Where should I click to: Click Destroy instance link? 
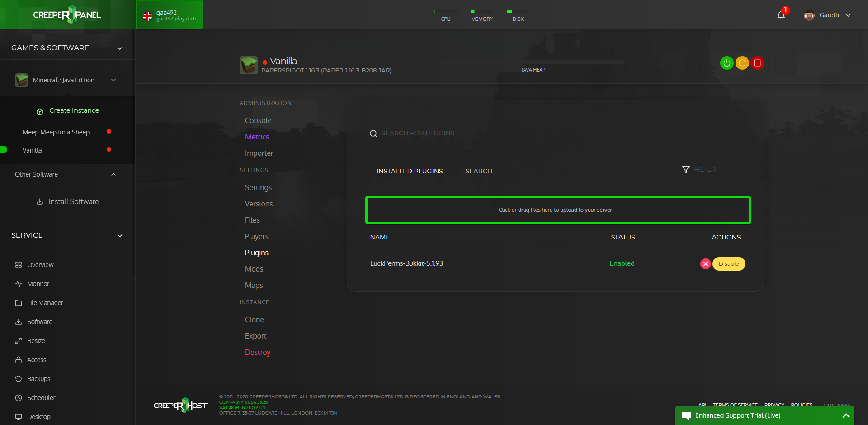258,352
